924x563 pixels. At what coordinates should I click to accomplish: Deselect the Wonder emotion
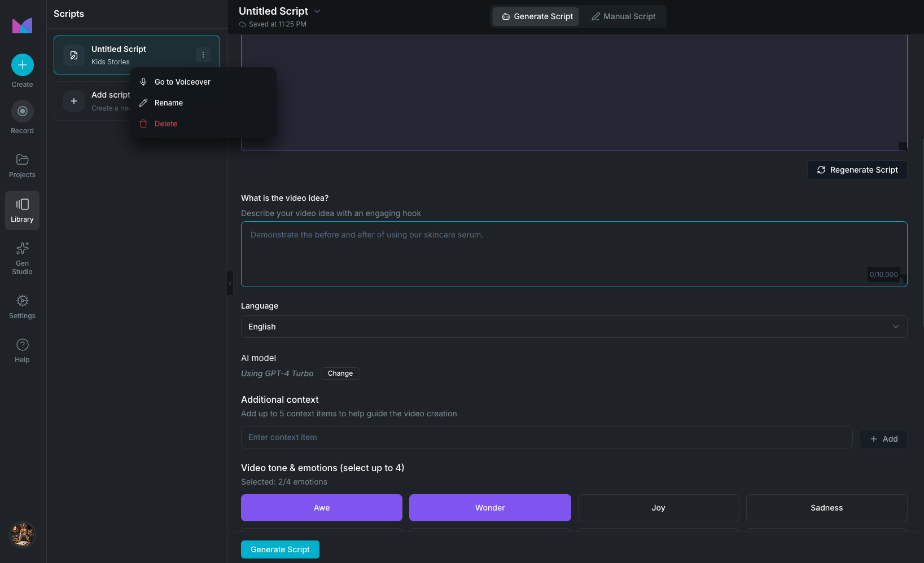489,508
